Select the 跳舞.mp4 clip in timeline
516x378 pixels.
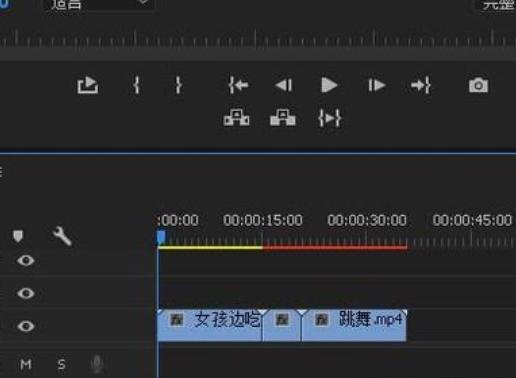click(x=354, y=325)
